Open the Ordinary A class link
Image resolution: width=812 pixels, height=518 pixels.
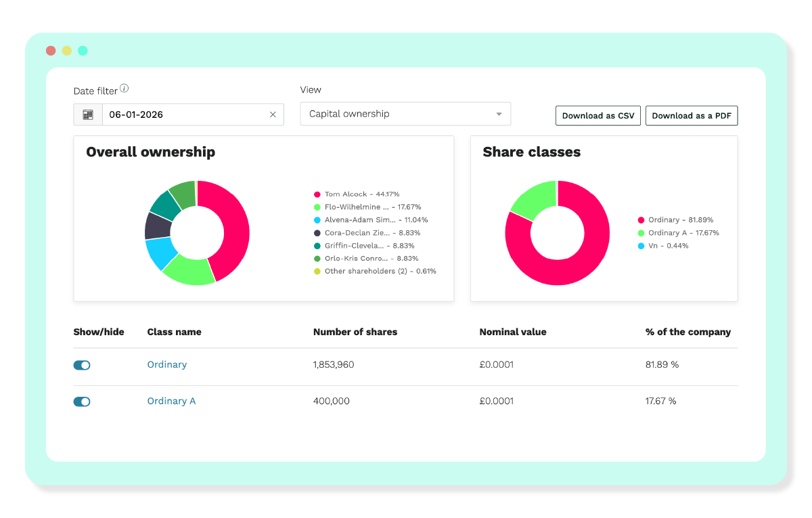click(x=171, y=401)
